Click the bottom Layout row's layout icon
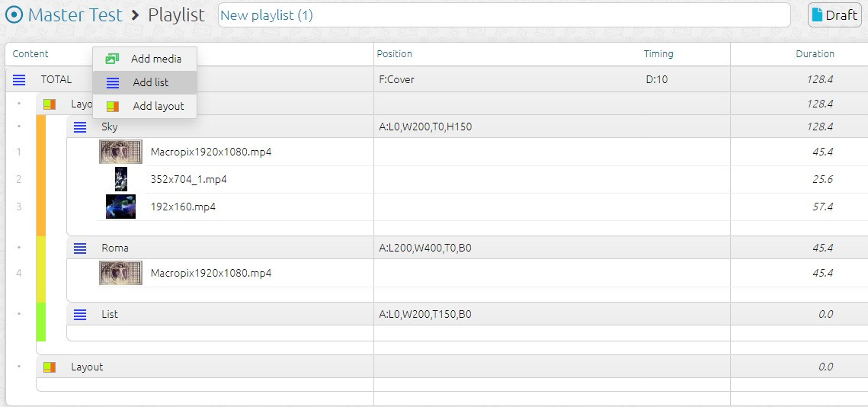Image resolution: width=868 pixels, height=407 pixels. click(50, 367)
